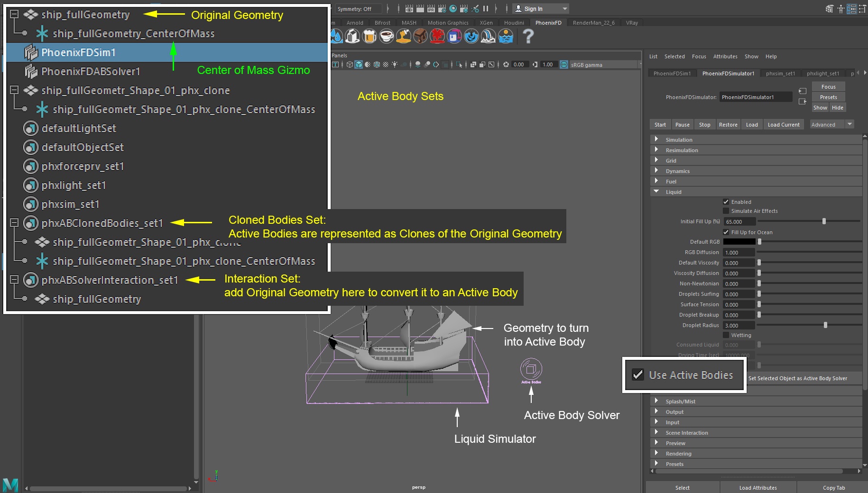
Task: Switch to the PhoenixFDSim1 attribute tab
Action: click(x=672, y=73)
